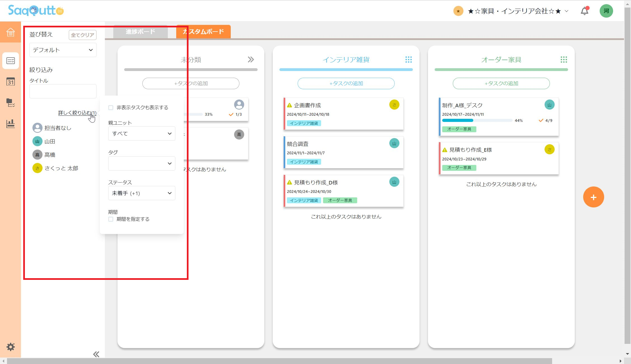Click the タイトル filter input field
Screen dimensions: 631x364
click(63, 91)
